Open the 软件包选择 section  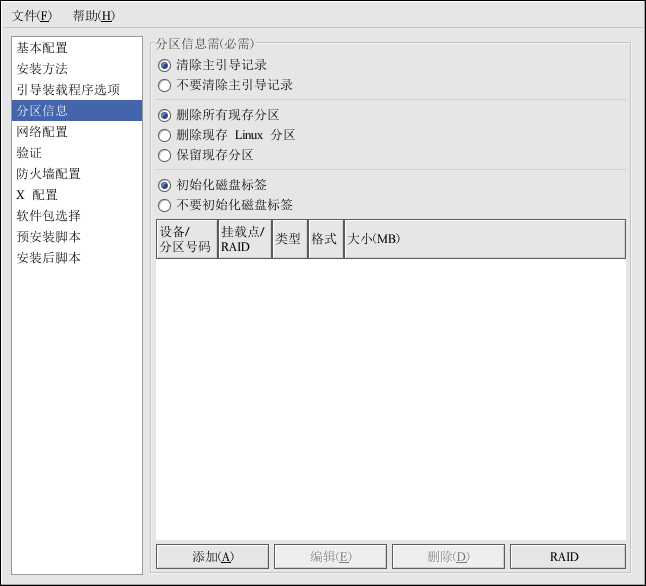point(48,215)
